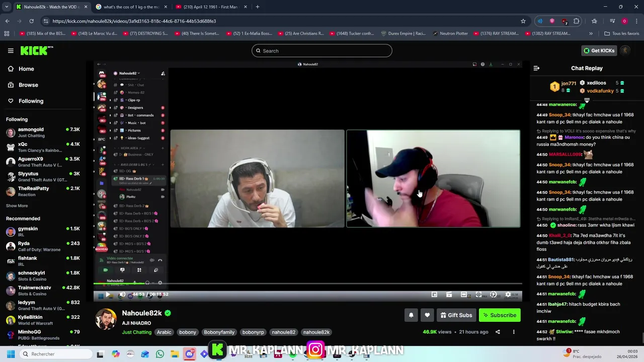
Task: Open the user avatar menu
Action: pos(625,51)
